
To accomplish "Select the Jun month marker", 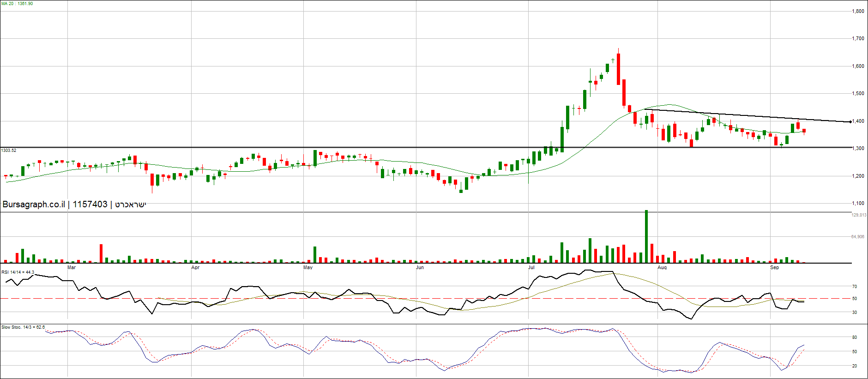I will point(420,267).
